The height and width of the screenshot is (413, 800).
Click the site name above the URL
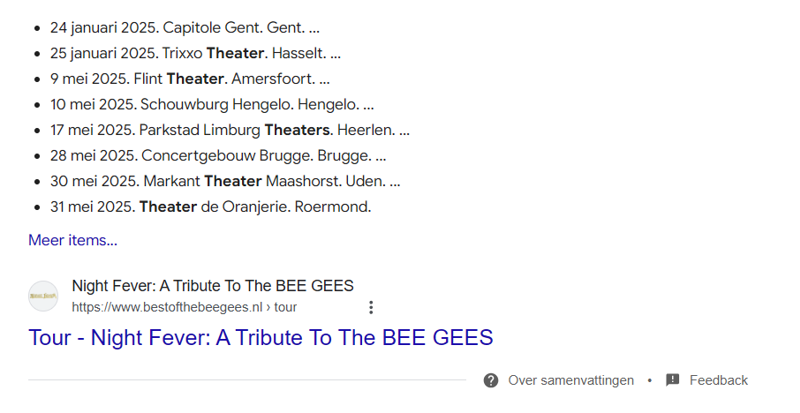(x=212, y=286)
